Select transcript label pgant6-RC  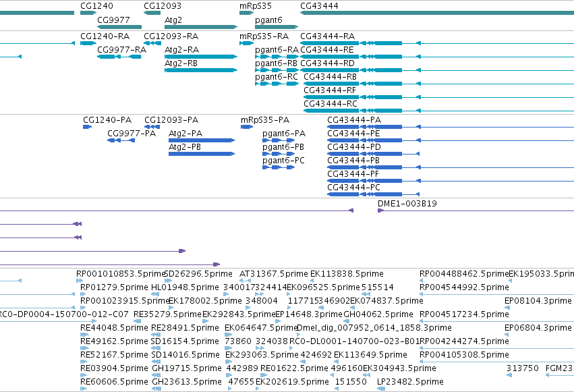(277, 77)
